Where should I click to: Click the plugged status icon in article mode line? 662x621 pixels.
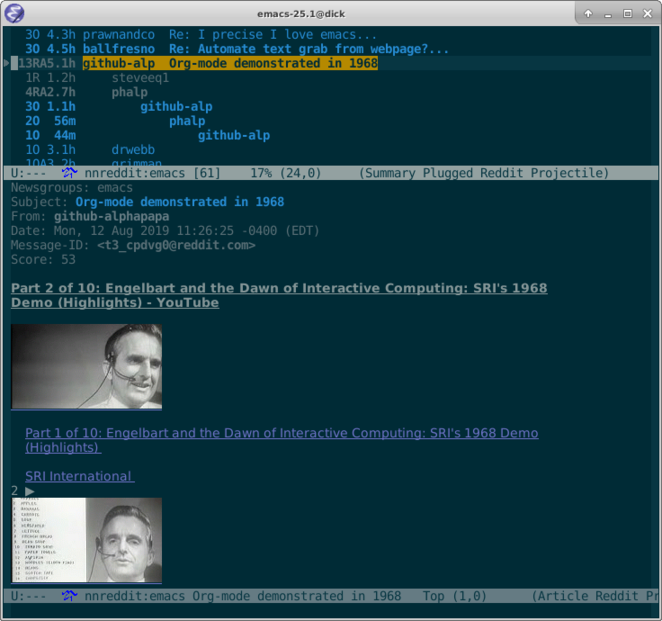click(69, 596)
